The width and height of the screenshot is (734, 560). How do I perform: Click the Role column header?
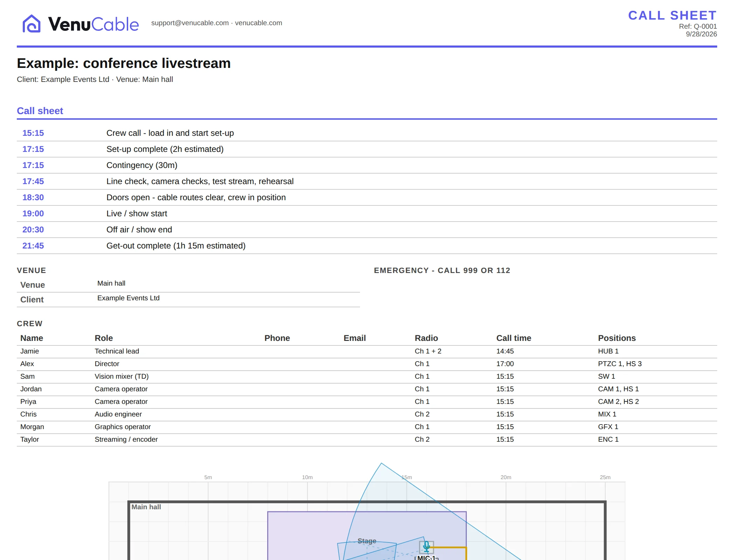pos(104,338)
